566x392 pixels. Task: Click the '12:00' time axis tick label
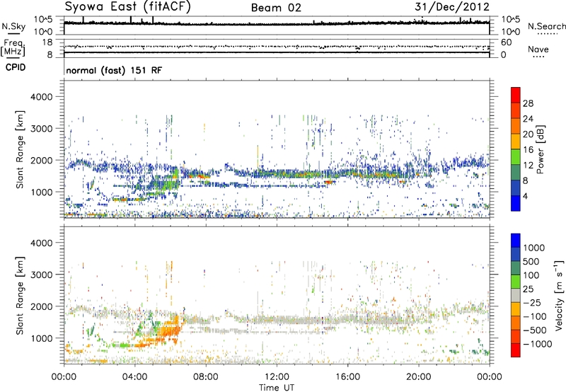pos(277,377)
